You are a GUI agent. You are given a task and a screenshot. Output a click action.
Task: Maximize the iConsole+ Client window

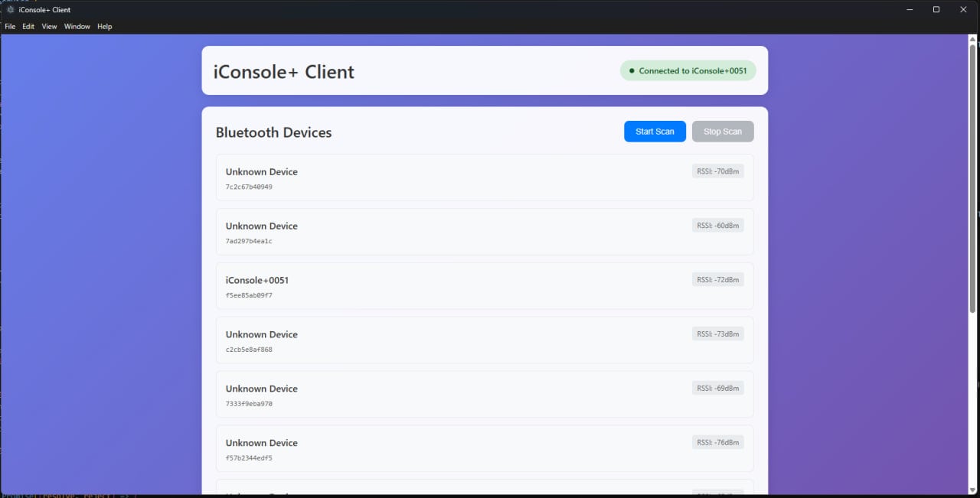[x=936, y=9]
